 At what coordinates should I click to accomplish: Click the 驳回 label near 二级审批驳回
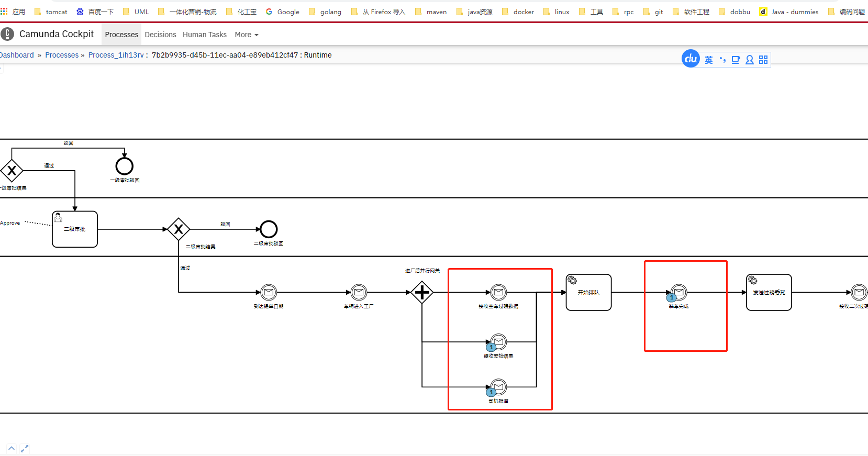(x=225, y=224)
